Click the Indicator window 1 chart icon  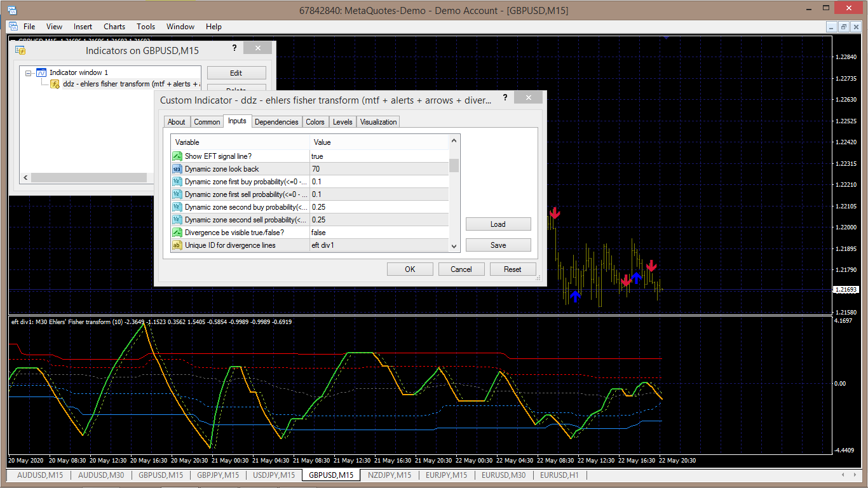[41, 72]
